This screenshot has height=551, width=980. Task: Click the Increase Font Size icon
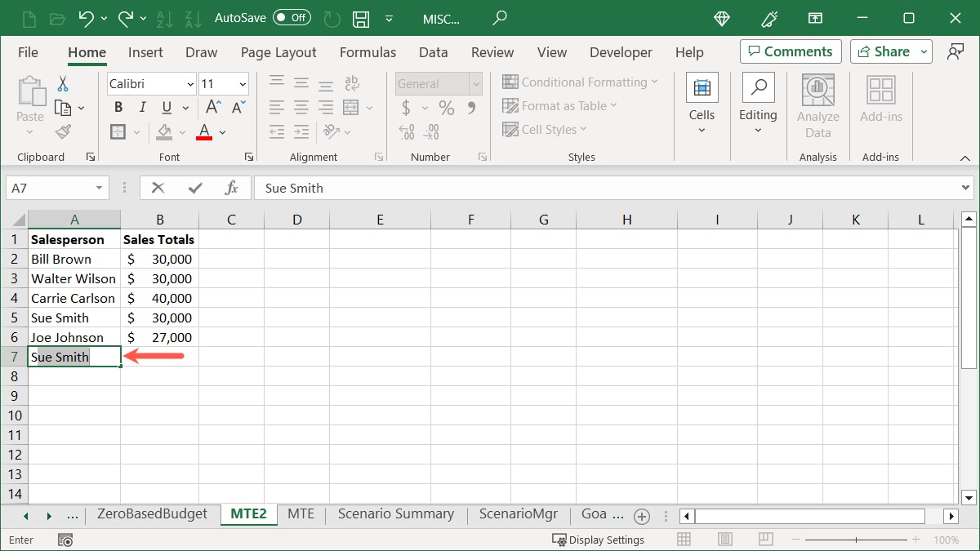click(211, 107)
